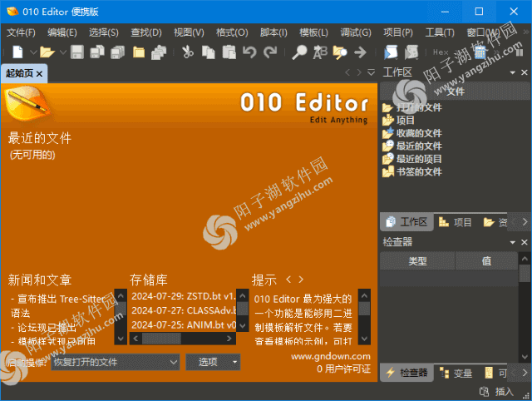Click the Close file folder icon
The image size is (532, 401).
pos(139,52)
